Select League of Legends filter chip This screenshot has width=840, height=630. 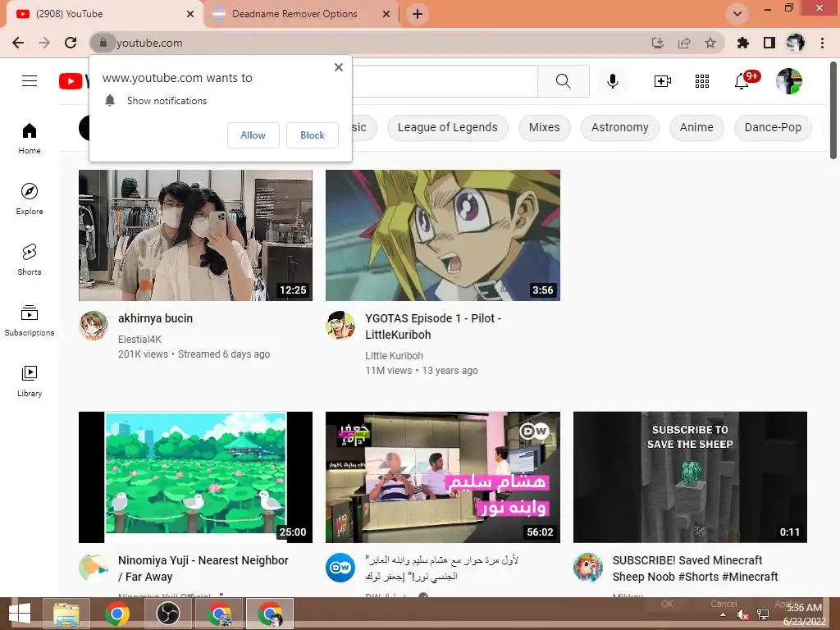point(447,127)
